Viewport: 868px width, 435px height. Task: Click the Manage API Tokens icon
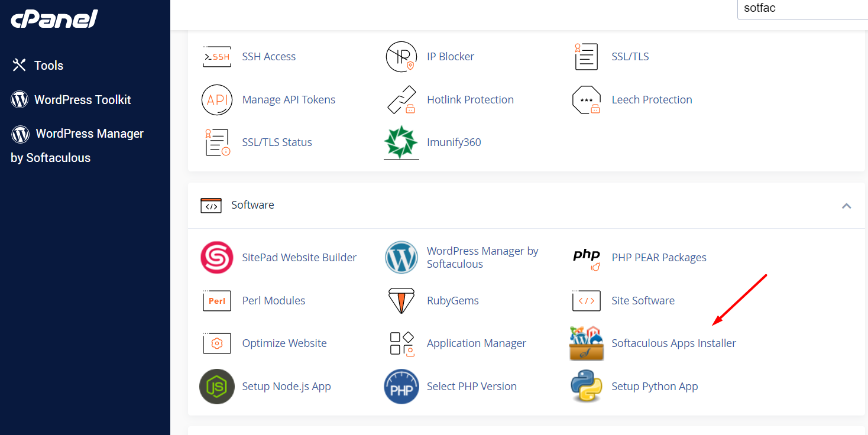pos(216,99)
